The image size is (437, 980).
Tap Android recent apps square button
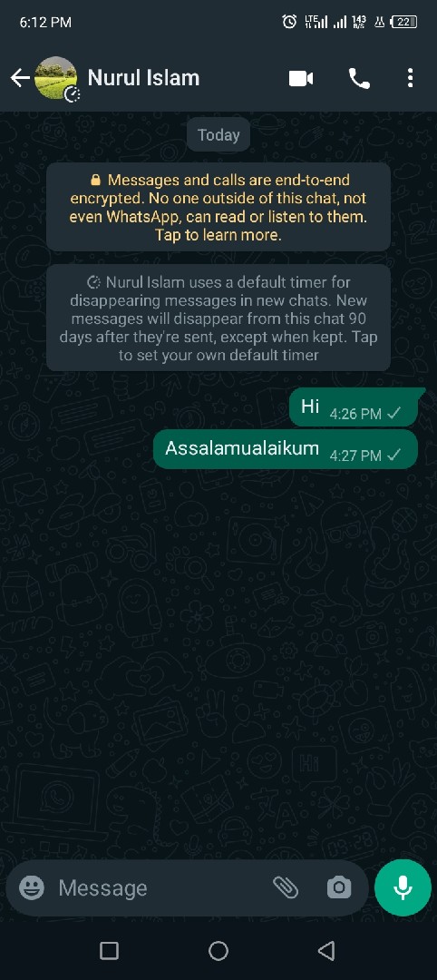tap(109, 951)
